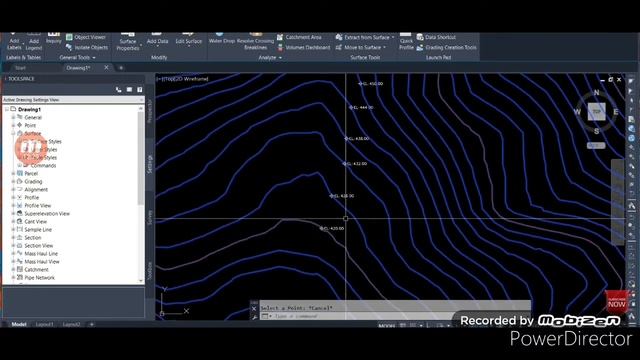
Task: Open the Volumes Dashboard
Action: tap(303, 47)
